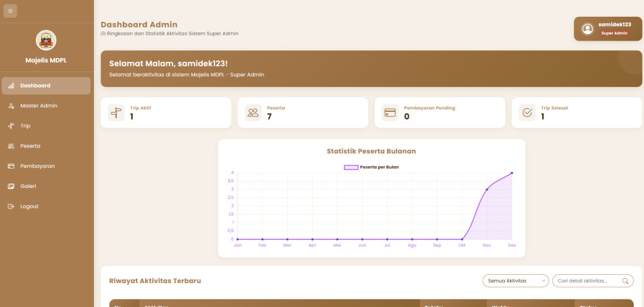Click the Peserta people icon in sidebar
The height and width of the screenshot is (307, 644).
pos(11,146)
